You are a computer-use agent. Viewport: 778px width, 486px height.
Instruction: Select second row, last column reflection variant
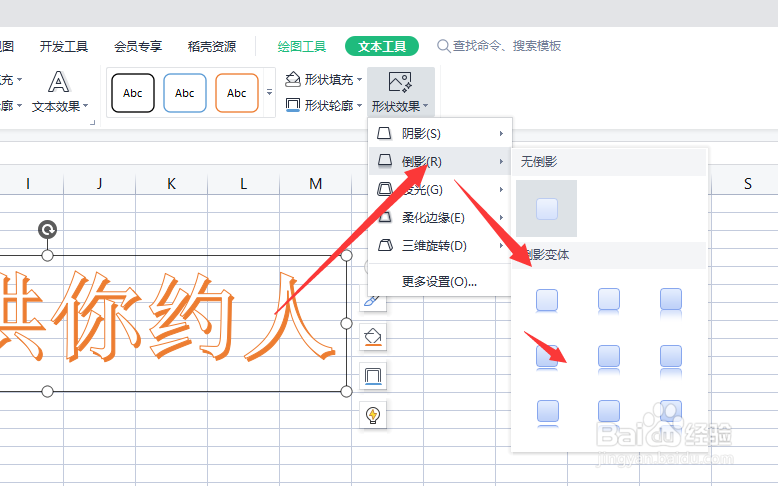click(671, 360)
